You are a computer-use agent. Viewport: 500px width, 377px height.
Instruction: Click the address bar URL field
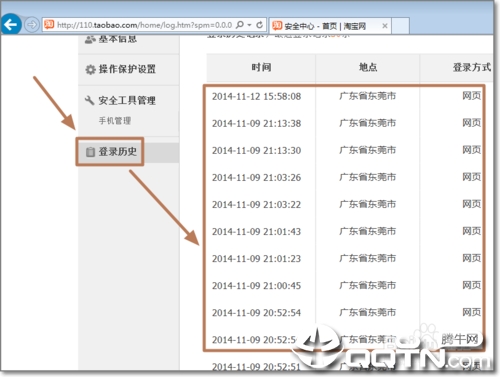(144, 25)
